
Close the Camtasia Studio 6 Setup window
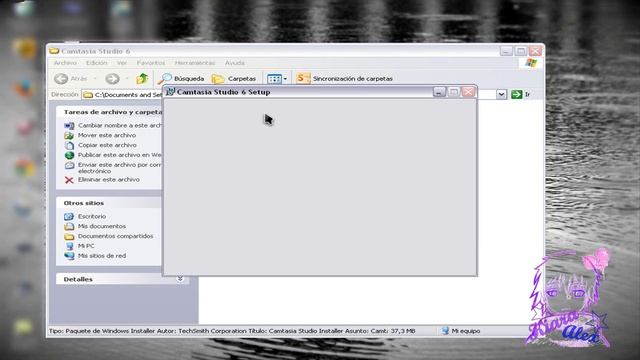coord(469,92)
